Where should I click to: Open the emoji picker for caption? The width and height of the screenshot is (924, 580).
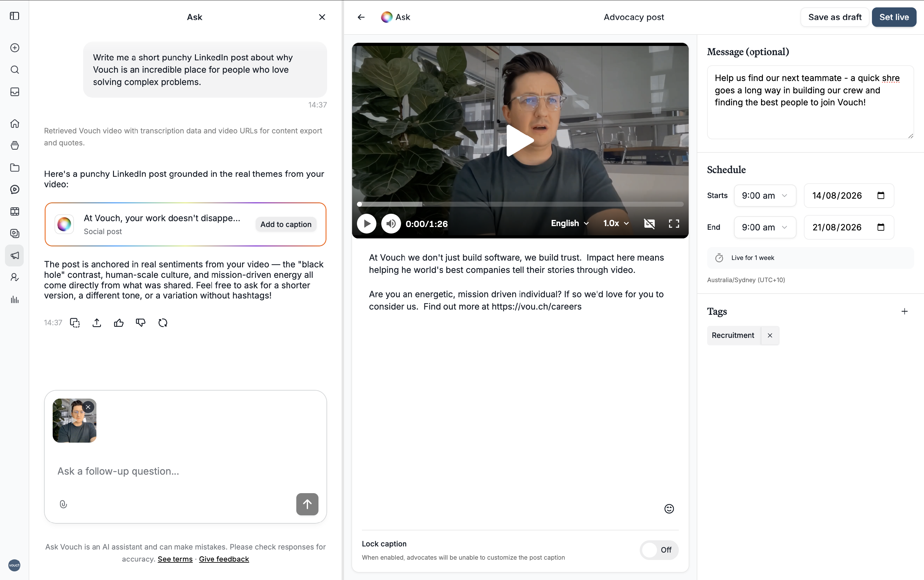669,509
